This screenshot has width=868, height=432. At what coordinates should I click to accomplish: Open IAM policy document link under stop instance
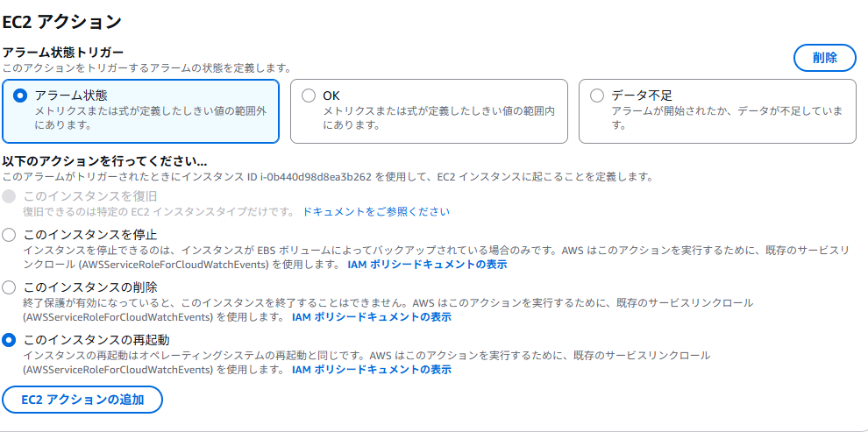[x=427, y=265]
